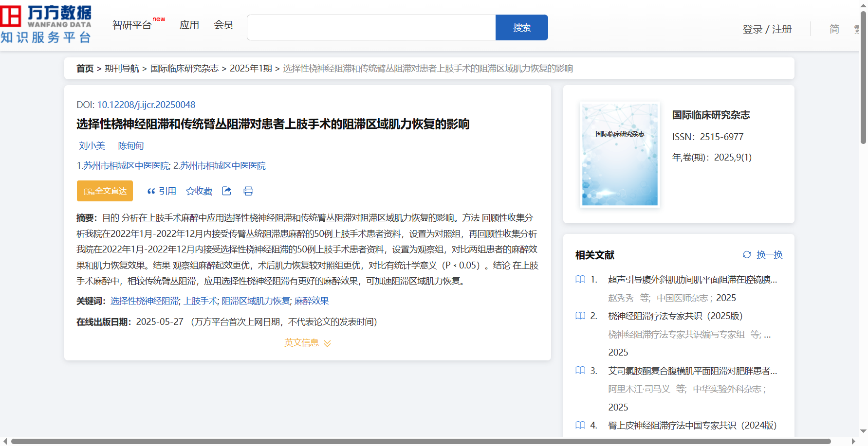Expand the 英文信息 section
Screen dimensions: 868x446
pyautogui.click(x=307, y=343)
